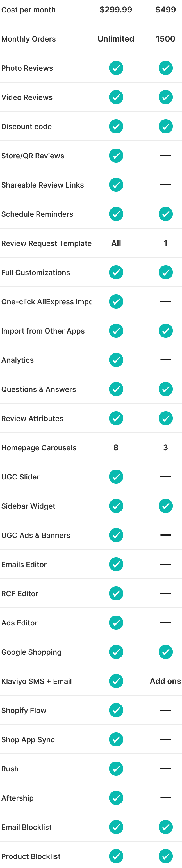This screenshot has width=182, height=868.
Task: Click the "One-click AliExpress" feature label
Action: tap(46, 301)
